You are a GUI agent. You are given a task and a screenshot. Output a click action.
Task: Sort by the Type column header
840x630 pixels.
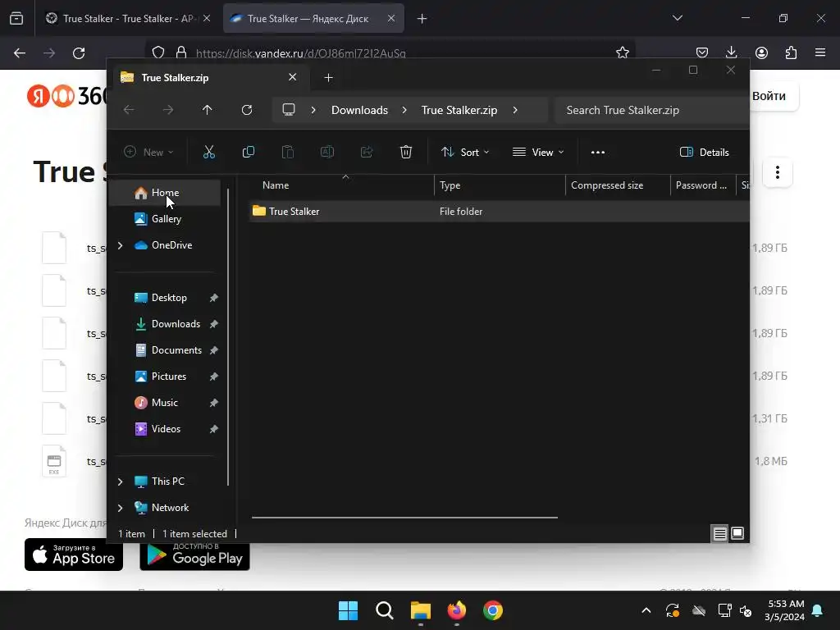pos(500,185)
